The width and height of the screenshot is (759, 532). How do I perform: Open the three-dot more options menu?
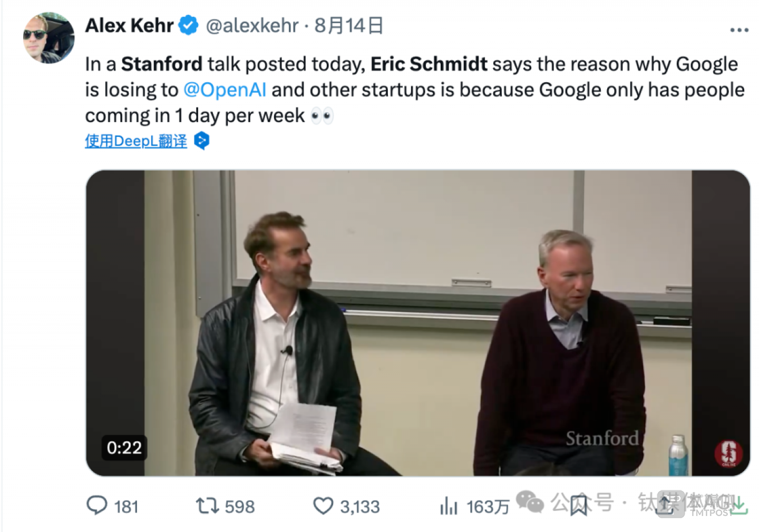click(739, 30)
